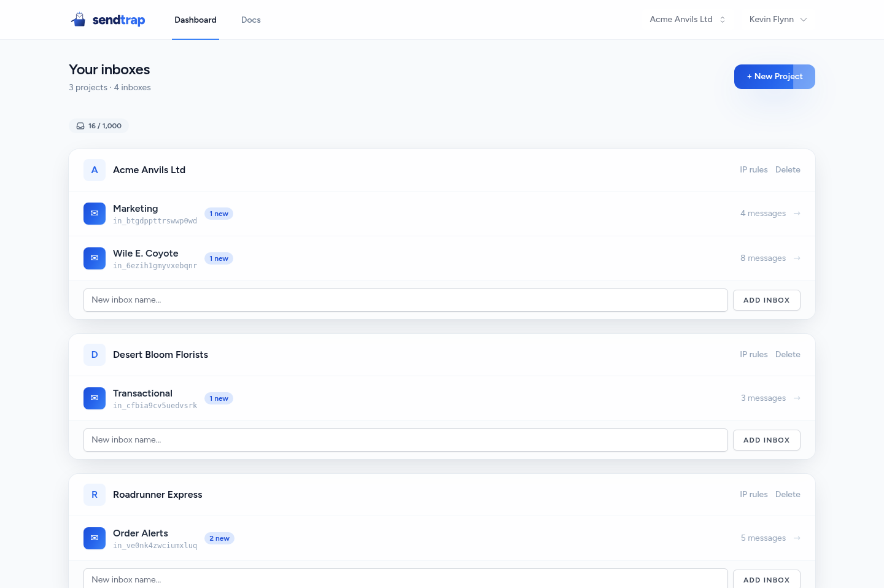The height and width of the screenshot is (588, 884).
Task: Click the '3 messages' count
Action: click(x=763, y=398)
